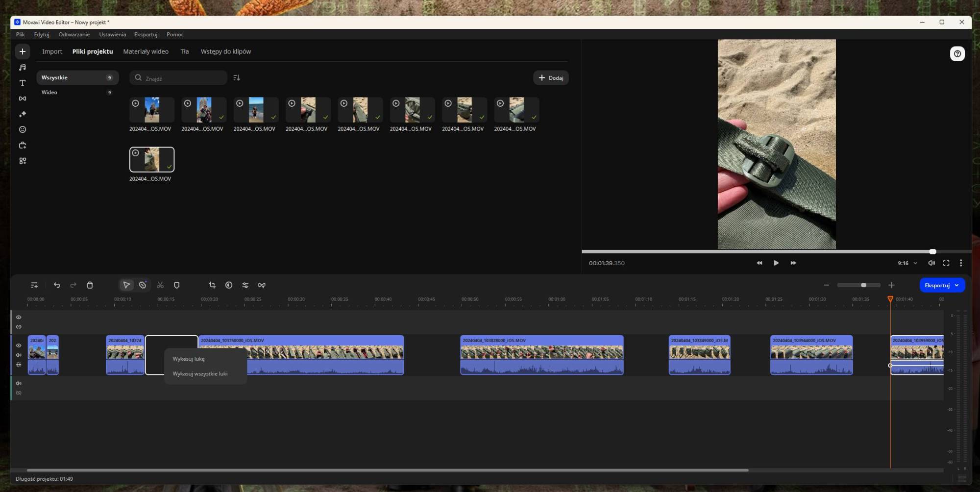Toggle visibility of the upper overlay track
The width and height of the screenshot is (980, 492).
coord(19,317)
